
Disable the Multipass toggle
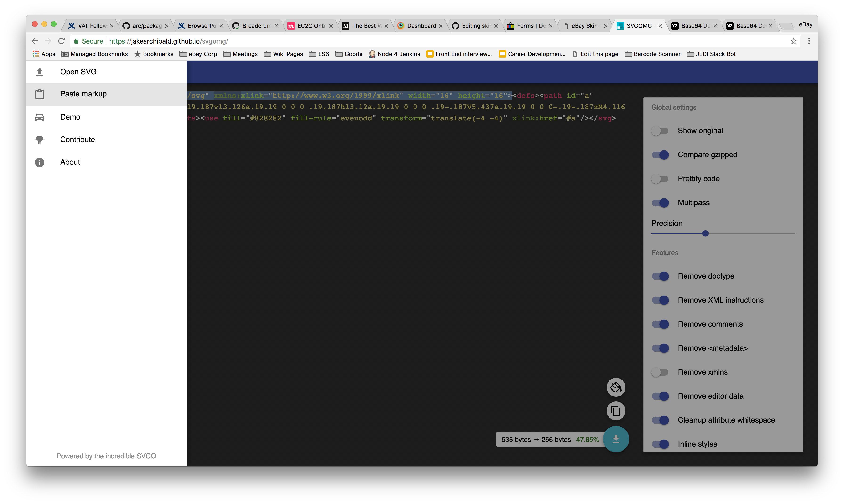coord(660,202)
